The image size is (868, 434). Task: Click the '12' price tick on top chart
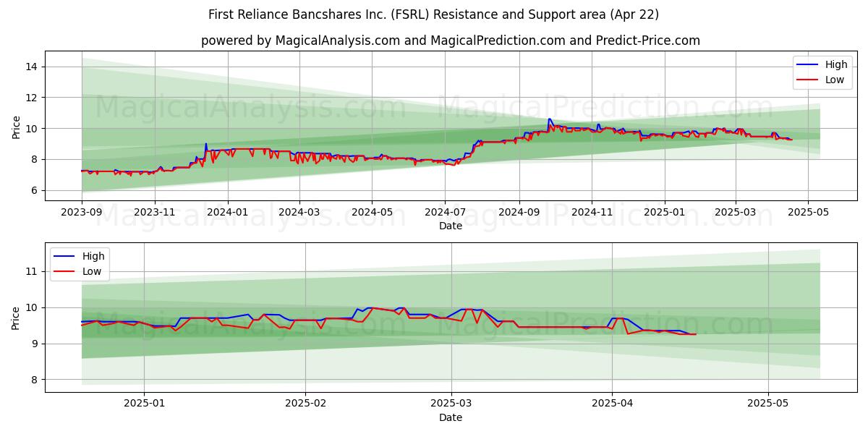click(33, 98)
